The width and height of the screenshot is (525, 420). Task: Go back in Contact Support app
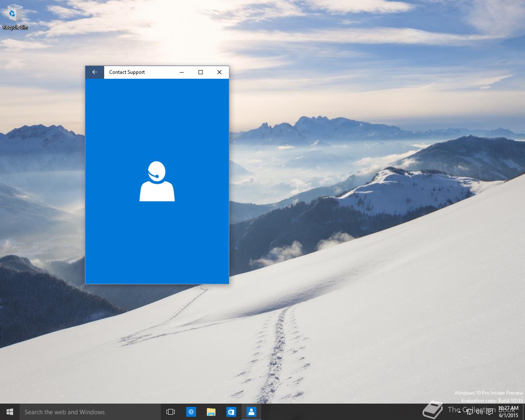pyautogui.click(x=95, y=72)
